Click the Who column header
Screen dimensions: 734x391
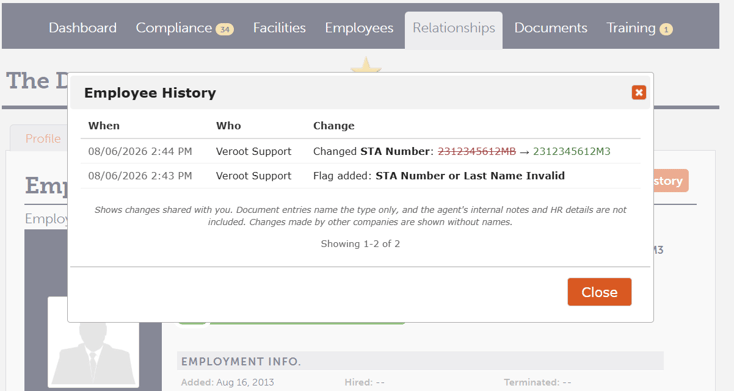click(x=228, y=125)
